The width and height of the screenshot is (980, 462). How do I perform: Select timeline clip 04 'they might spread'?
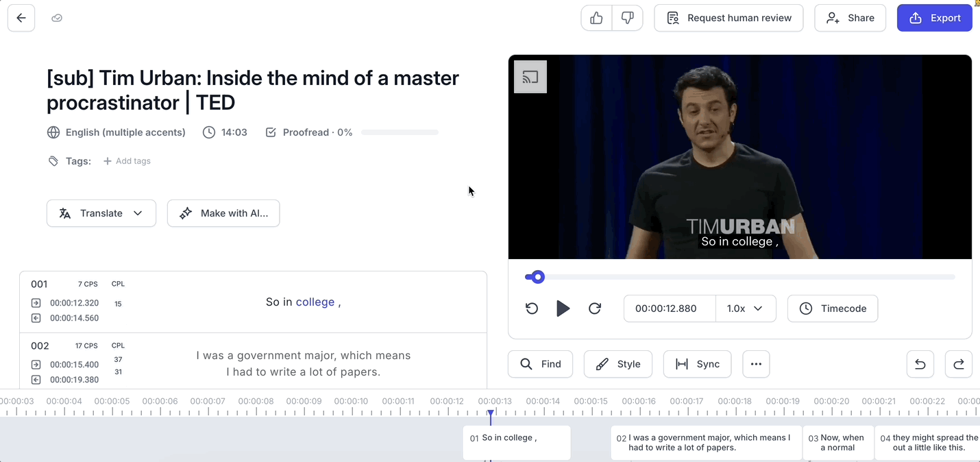tap(928, 443)
